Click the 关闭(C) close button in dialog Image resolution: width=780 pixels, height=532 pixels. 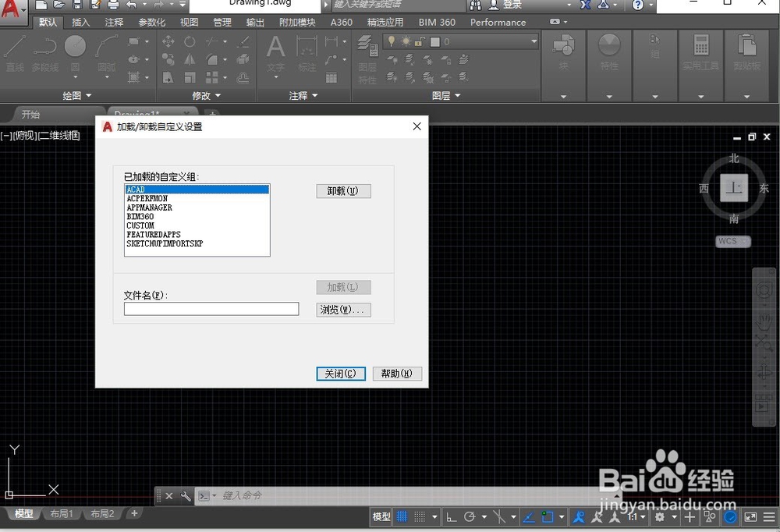(x=341, y=374)
